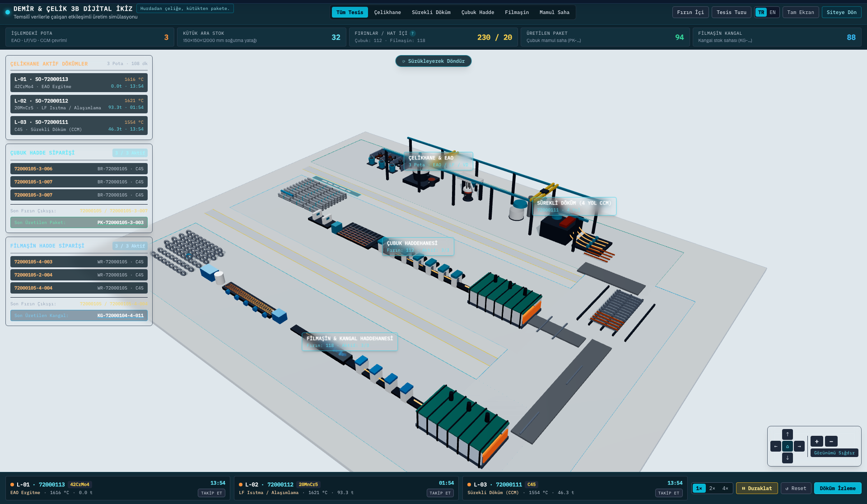Select TR language

coord(761,12)
